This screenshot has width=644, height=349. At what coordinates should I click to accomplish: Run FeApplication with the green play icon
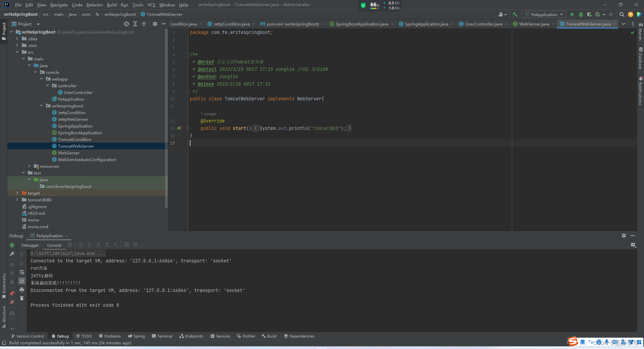pyautogui.click(x=572, y=14)
